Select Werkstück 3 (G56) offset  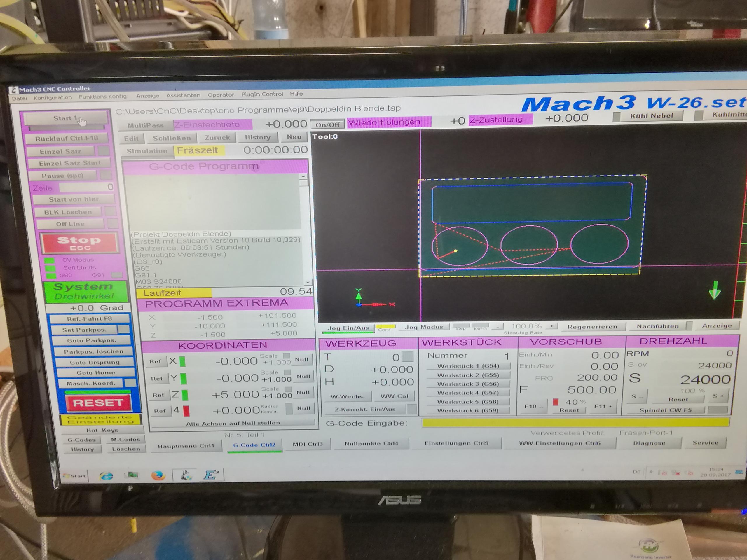tap(468, 384)
